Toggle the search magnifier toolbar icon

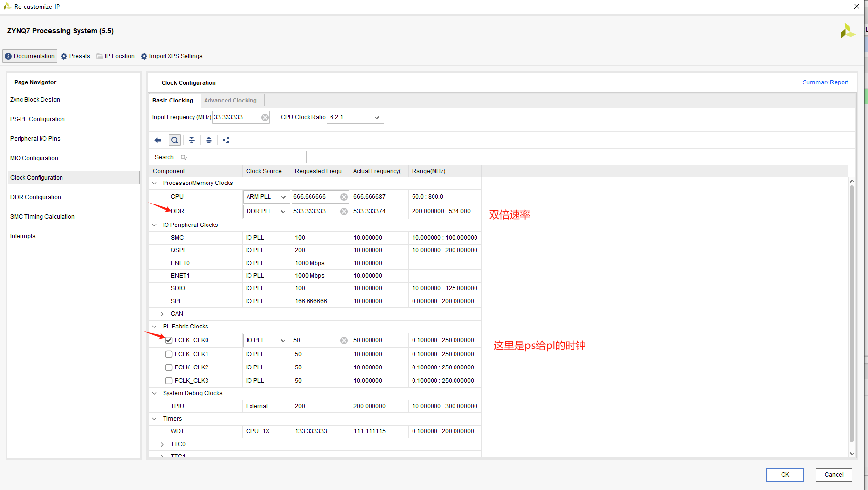pos(175,140)
